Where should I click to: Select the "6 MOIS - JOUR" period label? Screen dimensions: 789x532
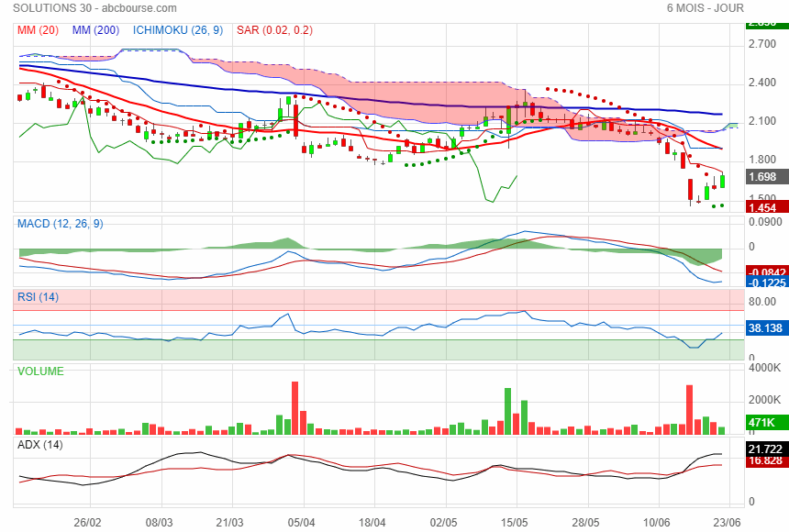tap(705, 8)
